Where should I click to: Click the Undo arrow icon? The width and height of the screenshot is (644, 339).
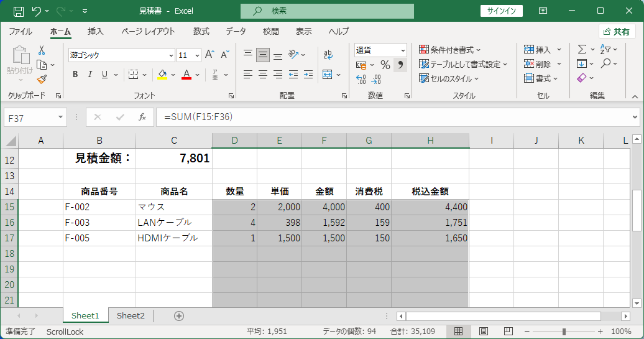[x=37, y=11]
